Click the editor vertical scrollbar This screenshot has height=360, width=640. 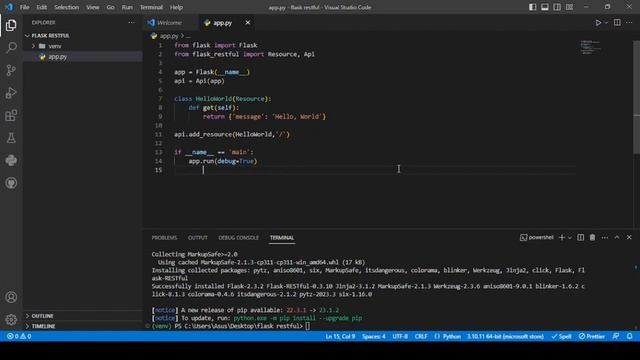pos(636,97)
